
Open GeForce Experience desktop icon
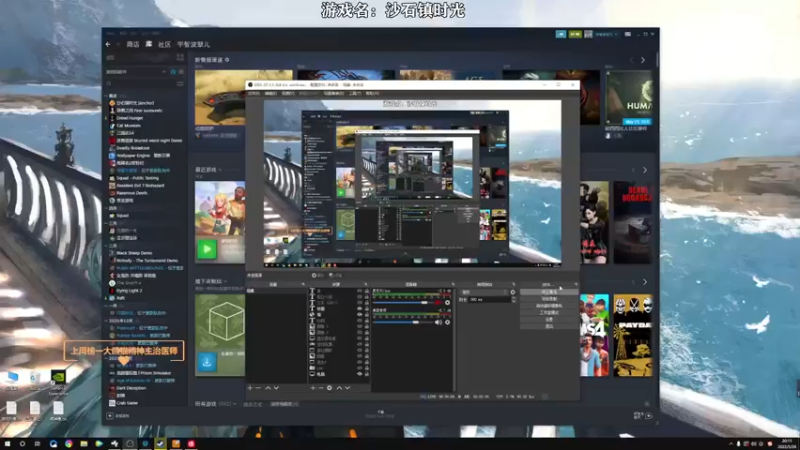coord(58,382)
